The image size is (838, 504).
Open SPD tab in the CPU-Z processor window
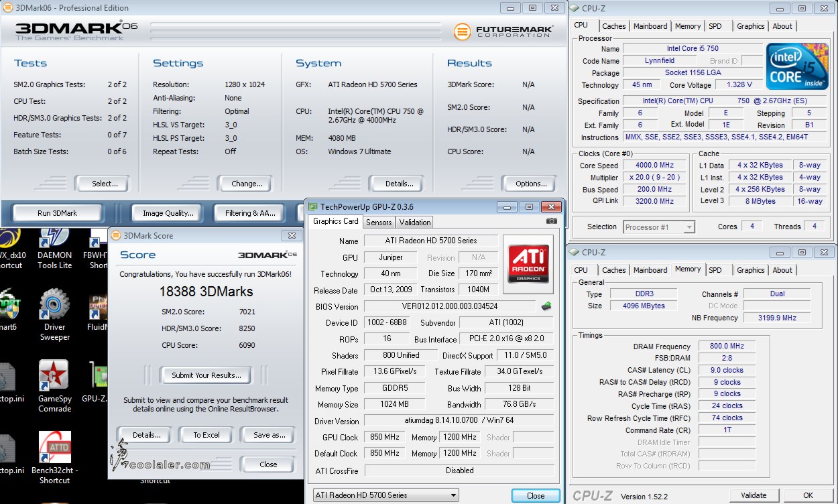point(715,26)
